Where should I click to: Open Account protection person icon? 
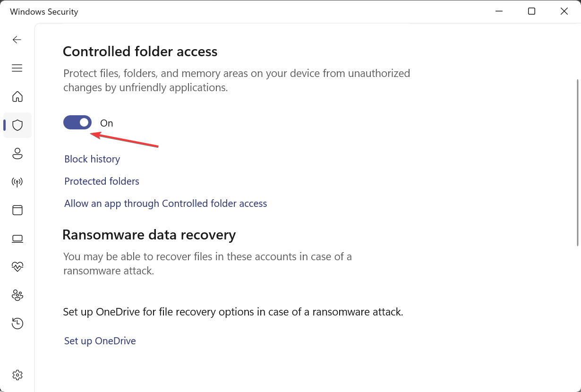click(17, 153)
